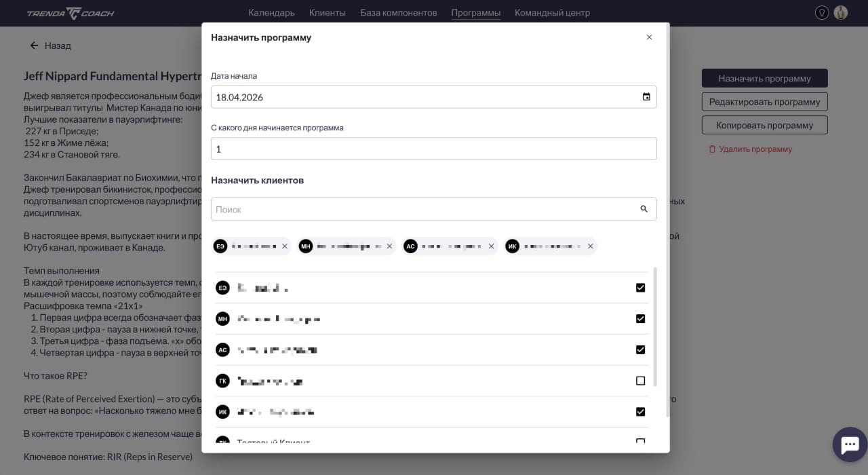Click the search magnifier in the Поиск field

[x=643, y=209]
